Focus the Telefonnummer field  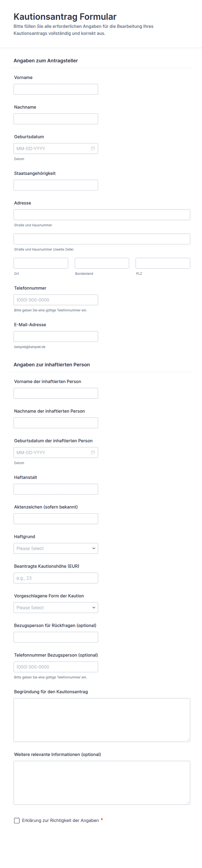coord(56,300)
